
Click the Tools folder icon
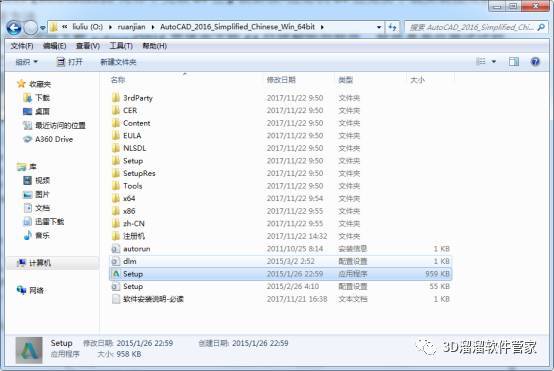(x=116, y=186)
